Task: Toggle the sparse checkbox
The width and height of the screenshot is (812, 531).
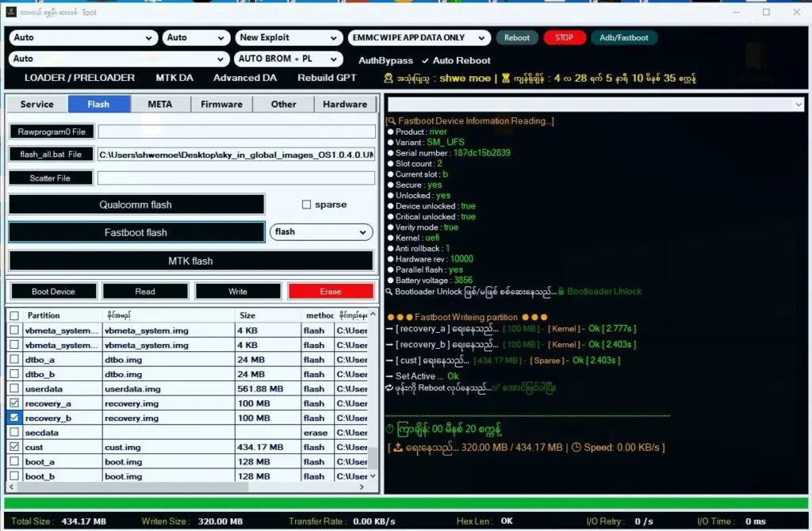Action: click(308, 204)
